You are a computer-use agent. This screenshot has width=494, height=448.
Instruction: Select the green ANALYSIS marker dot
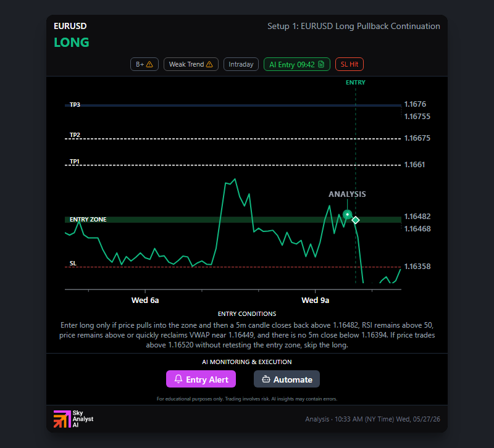click(x=347, y=214)
